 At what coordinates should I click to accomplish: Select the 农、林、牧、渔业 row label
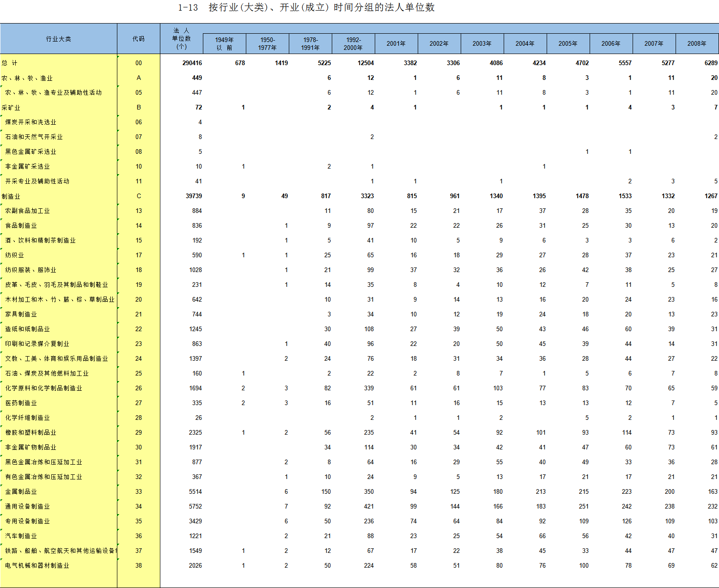pyautogui.click(x=27, y=78)
